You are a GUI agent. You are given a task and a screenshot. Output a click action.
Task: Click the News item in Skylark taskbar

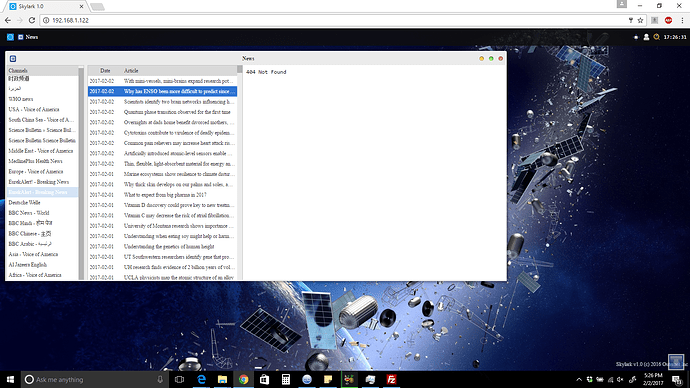coord(28,37)
